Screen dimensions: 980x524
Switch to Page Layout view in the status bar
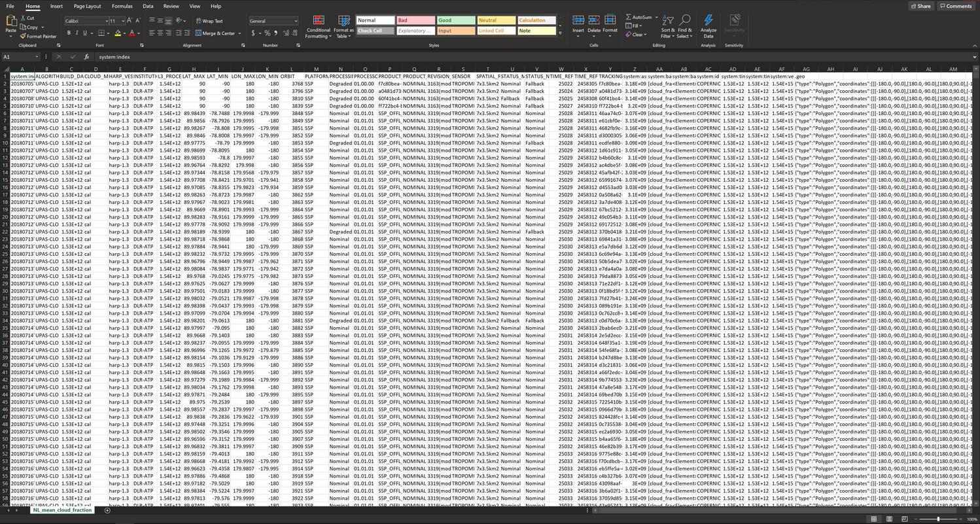(889, 519)
